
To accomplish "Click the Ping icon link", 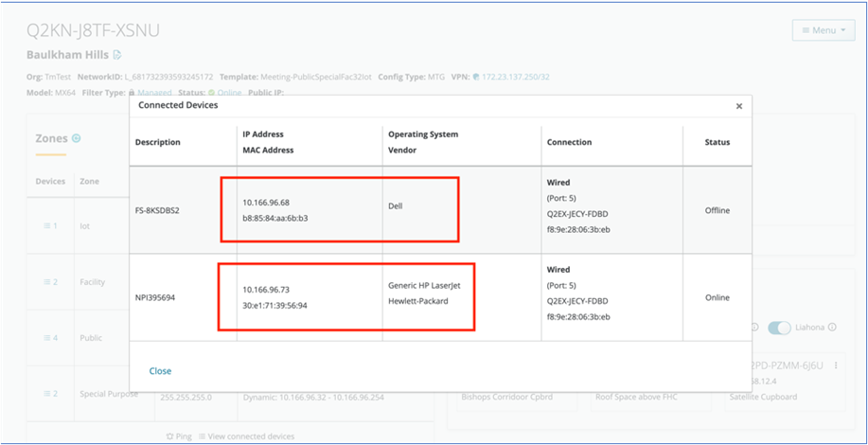I will point(180,436).
